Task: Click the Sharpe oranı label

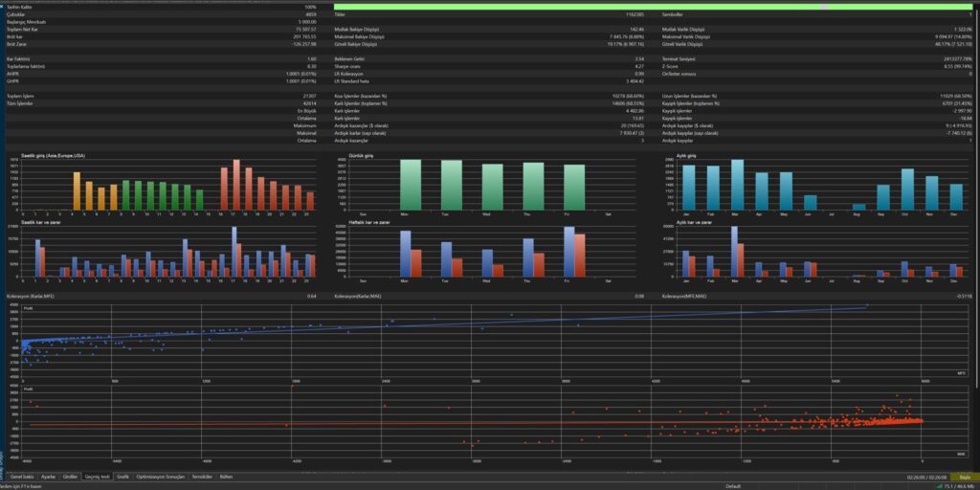Action: (x=346, y=66)
